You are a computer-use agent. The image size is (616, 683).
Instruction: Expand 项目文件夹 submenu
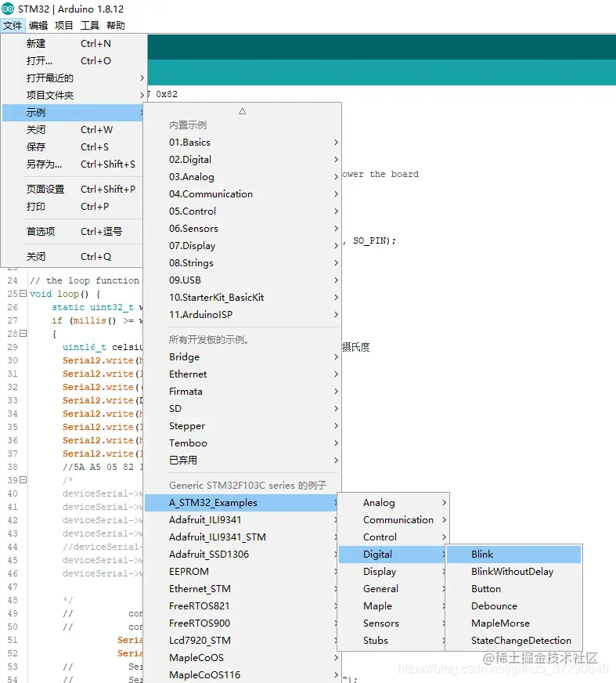(73, 95)
